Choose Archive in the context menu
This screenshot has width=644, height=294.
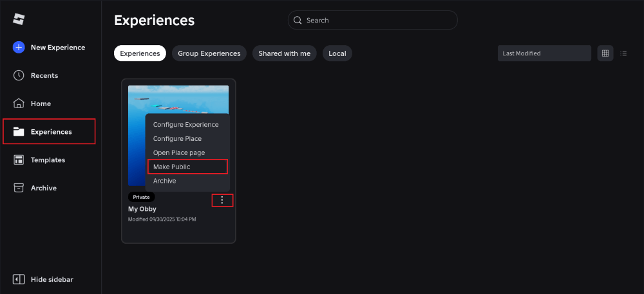(164, 181)
